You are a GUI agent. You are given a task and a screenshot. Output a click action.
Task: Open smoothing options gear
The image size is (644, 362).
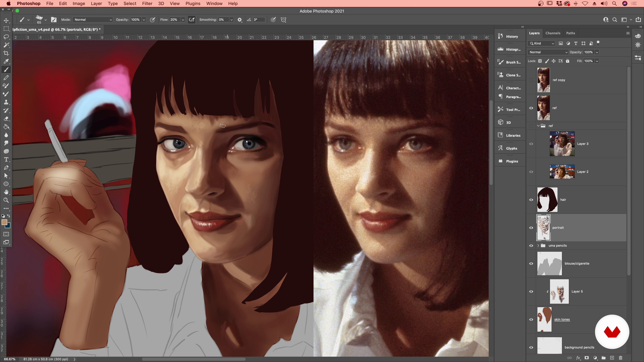pos(240,20)
